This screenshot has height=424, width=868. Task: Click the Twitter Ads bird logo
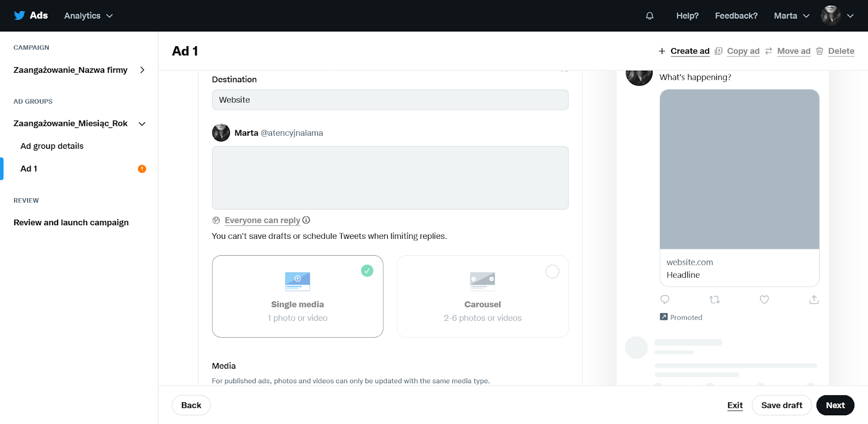20,15
